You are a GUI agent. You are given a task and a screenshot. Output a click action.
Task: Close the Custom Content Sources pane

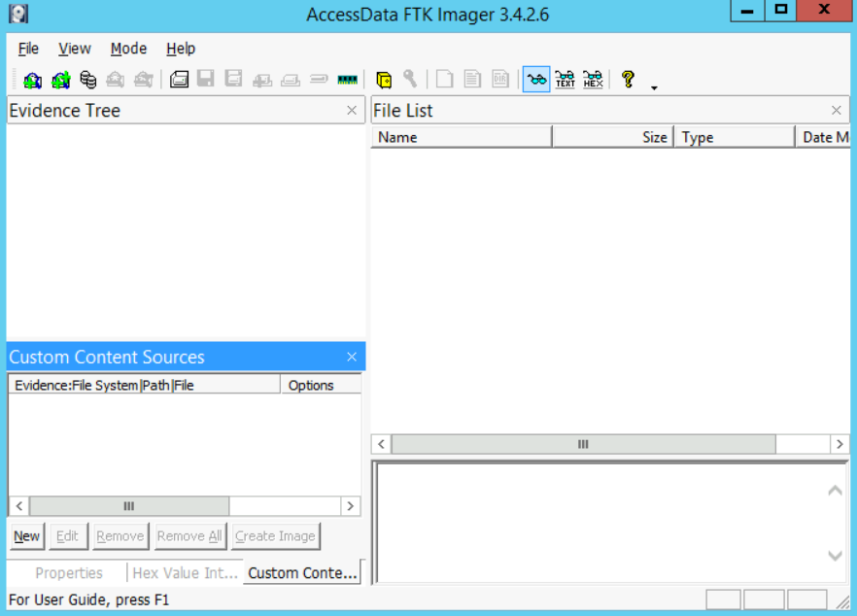352,357
